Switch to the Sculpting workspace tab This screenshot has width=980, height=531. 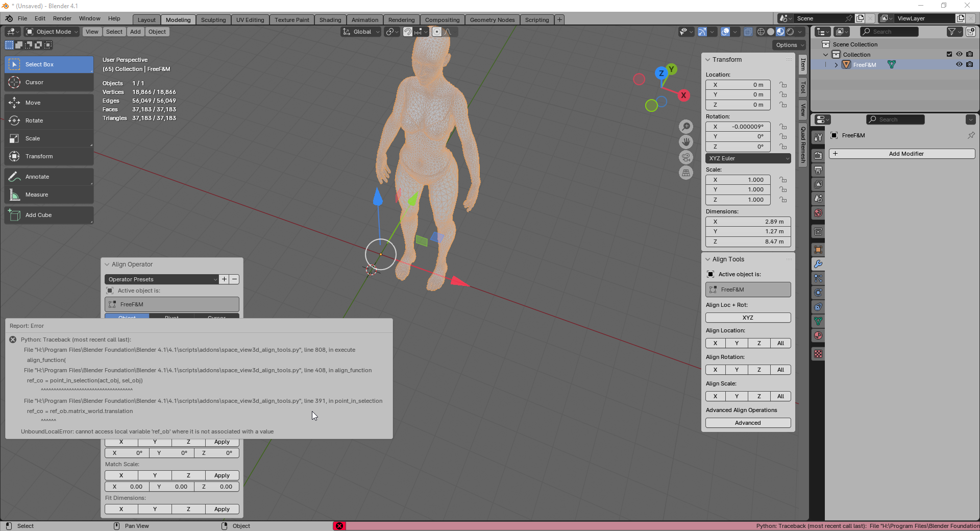coord(213,20)
